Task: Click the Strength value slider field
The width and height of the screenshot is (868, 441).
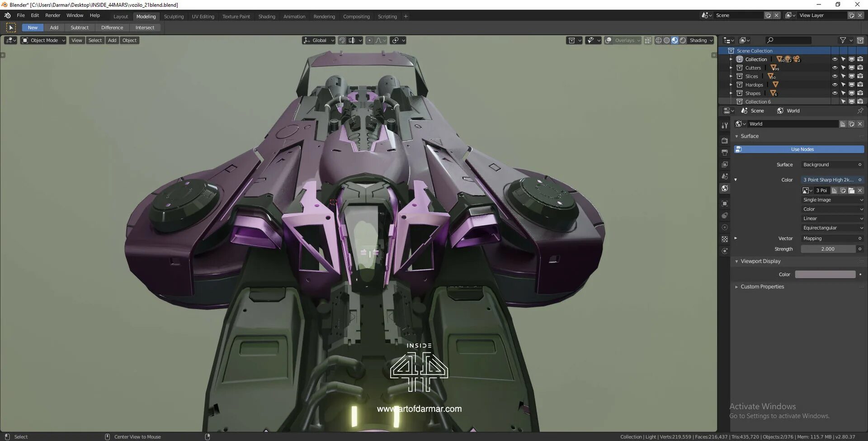Action: [x=828, y=249]
